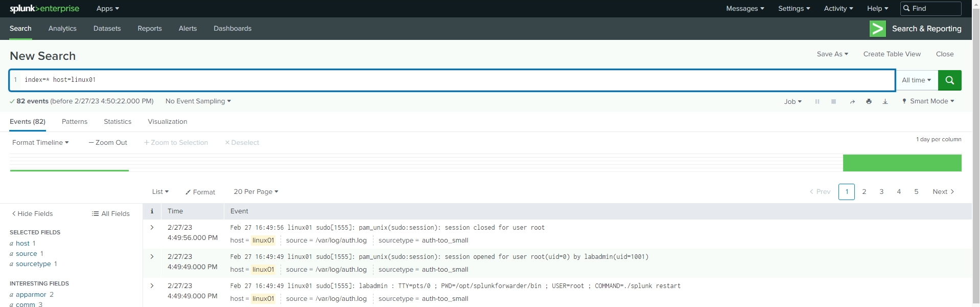The height and width of the screenshot is (307, 980).
Task: Export search results with download icon
Action: pos(885,101)
